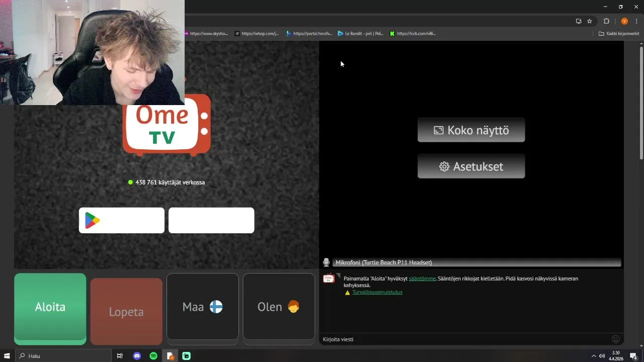Open the Kaikki kirjanmerkit folder
This screenshot has width=644, height=362.
tap(619, 34)
